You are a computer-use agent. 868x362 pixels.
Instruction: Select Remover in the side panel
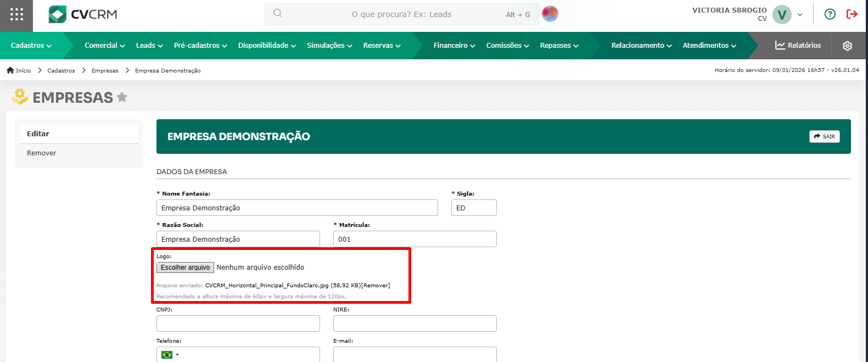click(x=79, y=153)
